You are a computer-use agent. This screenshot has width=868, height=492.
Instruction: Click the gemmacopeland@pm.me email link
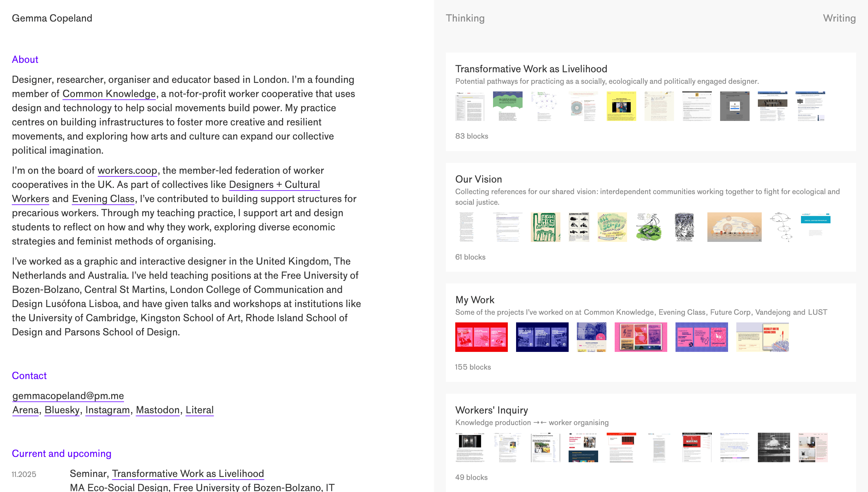point(68,396)
